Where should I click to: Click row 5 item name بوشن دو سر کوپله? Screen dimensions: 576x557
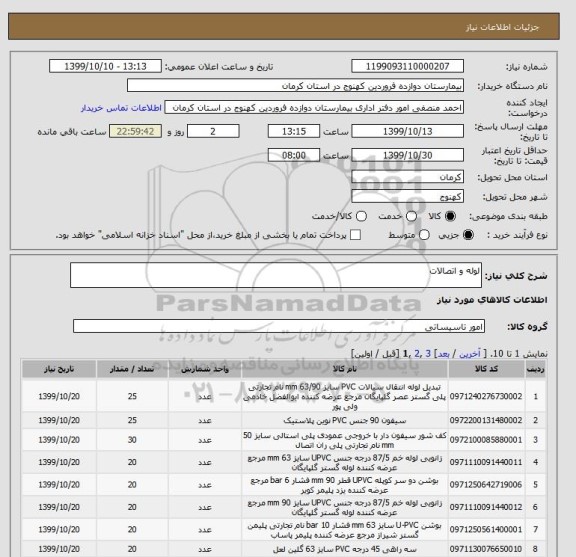pos(345,485)
